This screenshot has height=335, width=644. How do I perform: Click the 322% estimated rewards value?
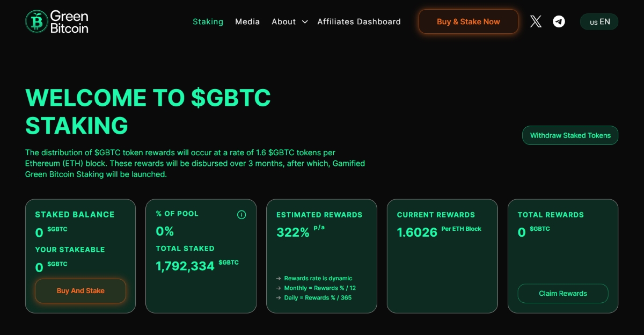pos(293,232)
